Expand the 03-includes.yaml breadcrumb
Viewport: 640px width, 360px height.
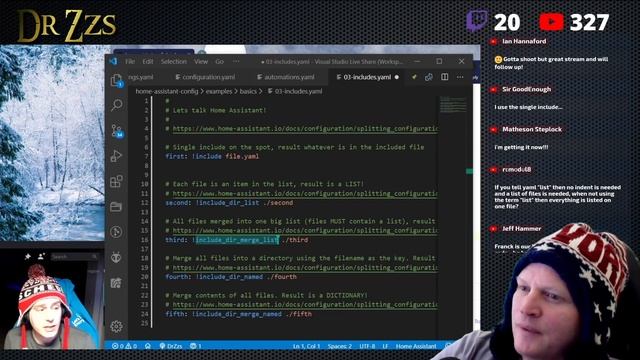(295, 91)
